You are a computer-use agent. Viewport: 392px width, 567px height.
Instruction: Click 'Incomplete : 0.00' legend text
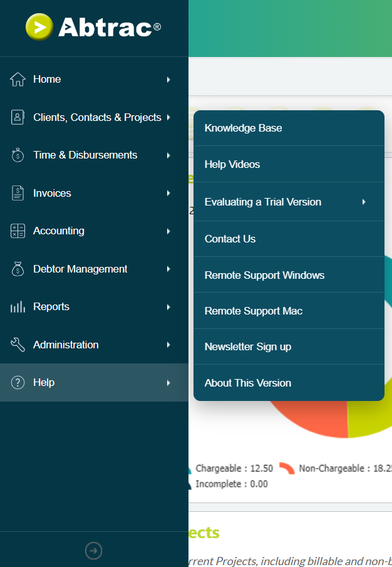(232, 484)
